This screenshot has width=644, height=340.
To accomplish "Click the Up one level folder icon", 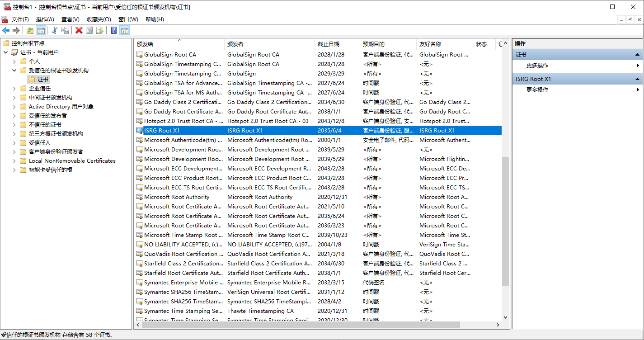I will click(x=30, y=30).
